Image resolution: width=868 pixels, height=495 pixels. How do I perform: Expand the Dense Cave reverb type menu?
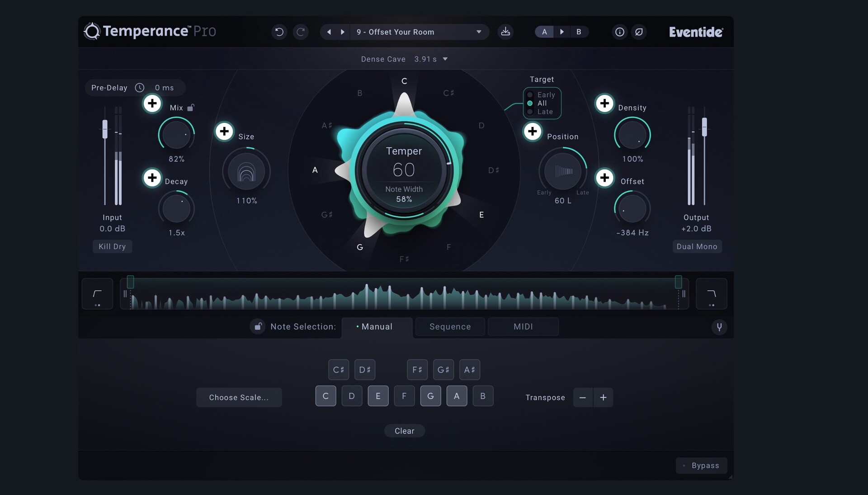tap(445, 59)
